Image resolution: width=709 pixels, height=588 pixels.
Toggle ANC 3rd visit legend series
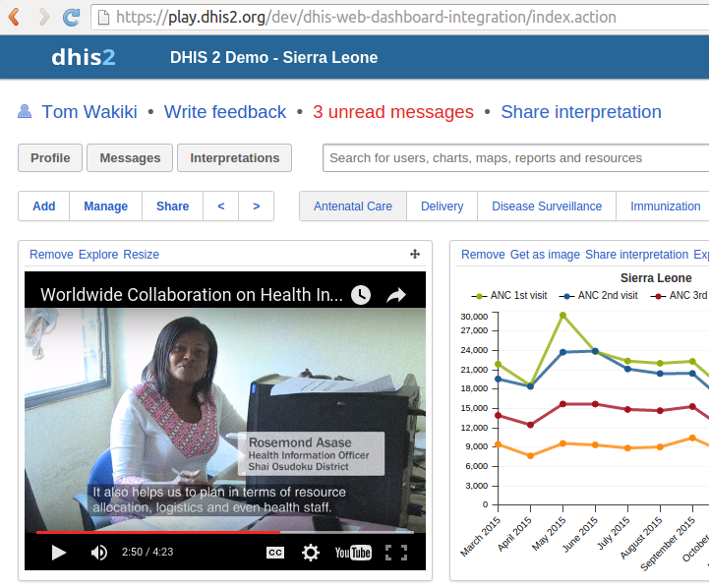pos(679,296)
